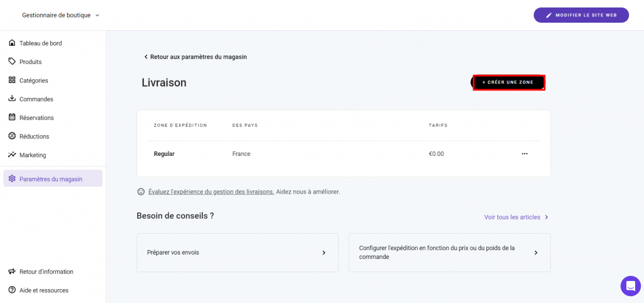This screenshot has width=644, height=303.
Task: Click the Marketing trend line icon
Action: (x=12, y=155)
